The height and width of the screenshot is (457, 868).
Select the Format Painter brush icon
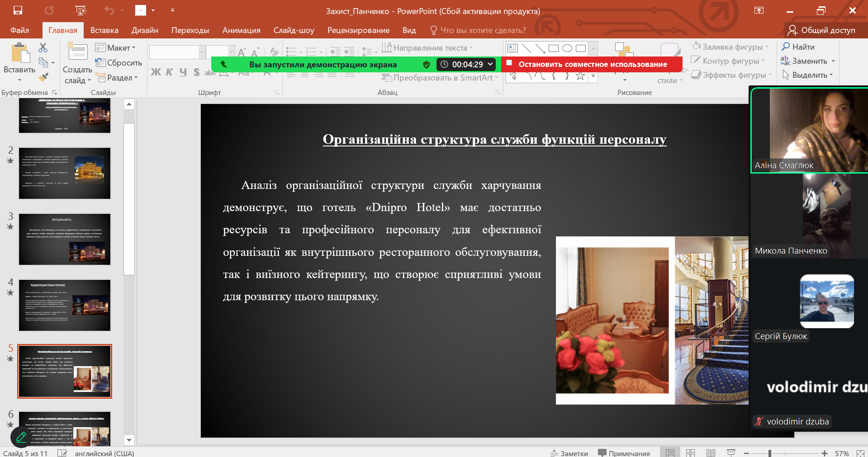43,77
